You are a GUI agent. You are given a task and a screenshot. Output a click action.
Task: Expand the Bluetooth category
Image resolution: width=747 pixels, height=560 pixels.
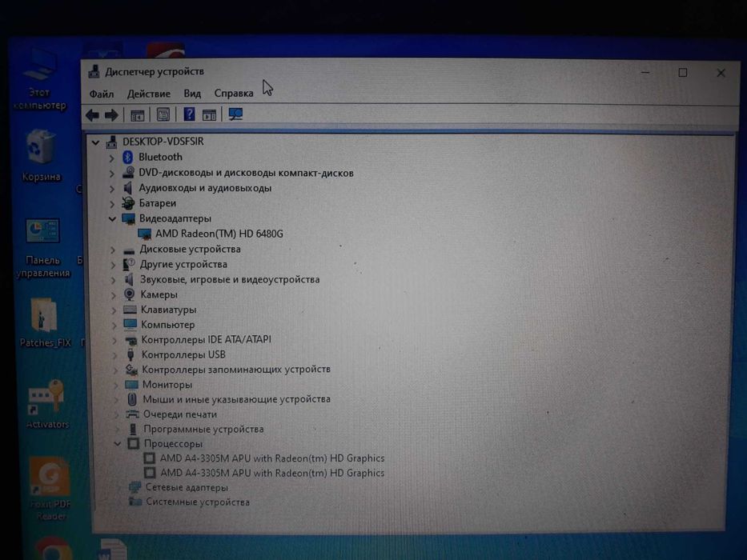111,158
